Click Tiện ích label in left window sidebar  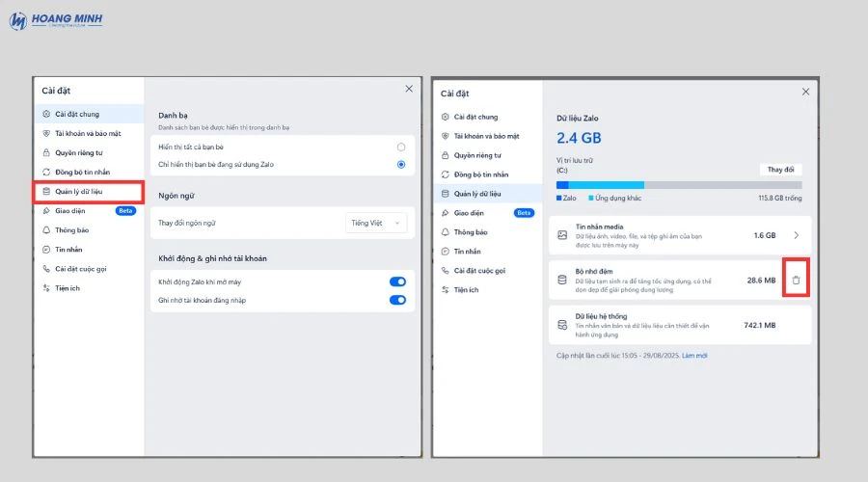coord(67,288)
